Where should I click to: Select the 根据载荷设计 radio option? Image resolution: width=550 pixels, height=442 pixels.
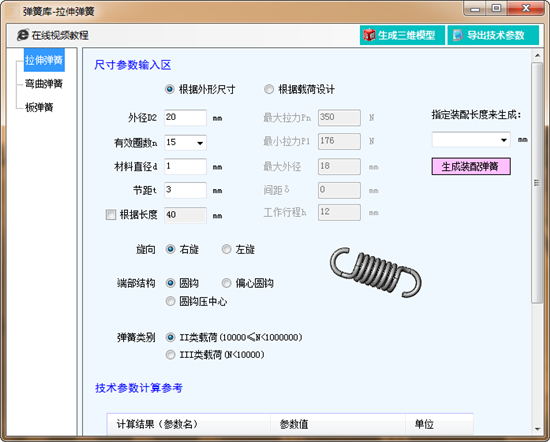[269, 89]
